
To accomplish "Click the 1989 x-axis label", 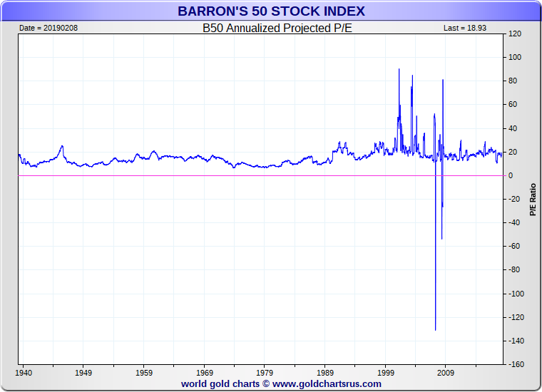I will (325, 373).
